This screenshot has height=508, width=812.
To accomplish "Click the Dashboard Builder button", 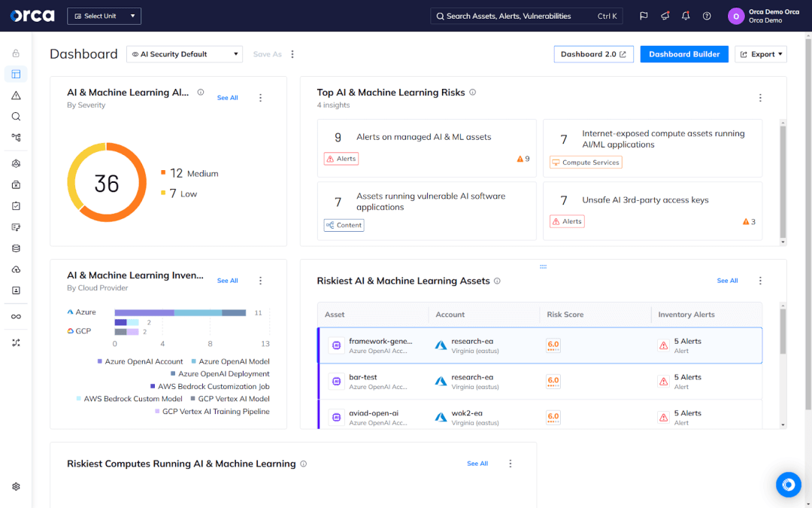I will pyautogui.click(x=684, y=54).
